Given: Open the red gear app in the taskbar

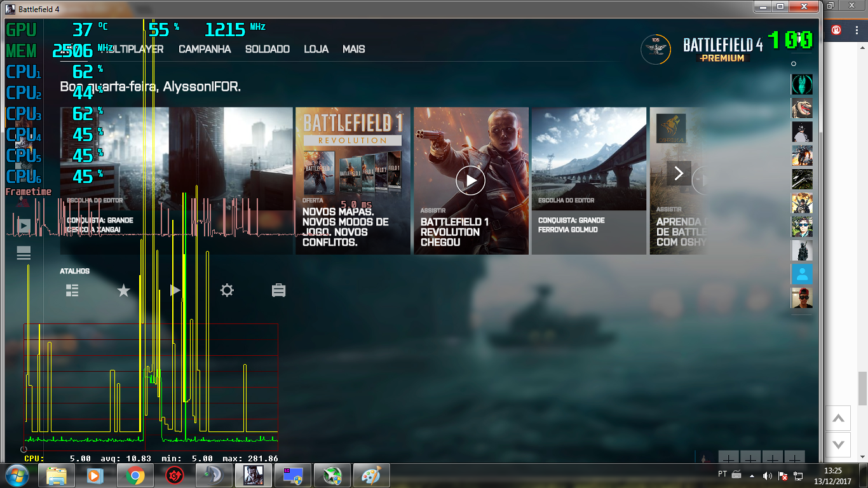Looking at the screenshot, I should click(x=174, y=475).
